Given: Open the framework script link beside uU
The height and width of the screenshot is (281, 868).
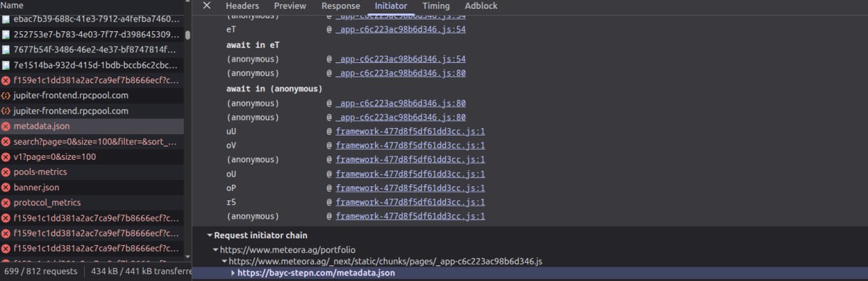Looking at the screenshot, I should (x=410, y=131).
